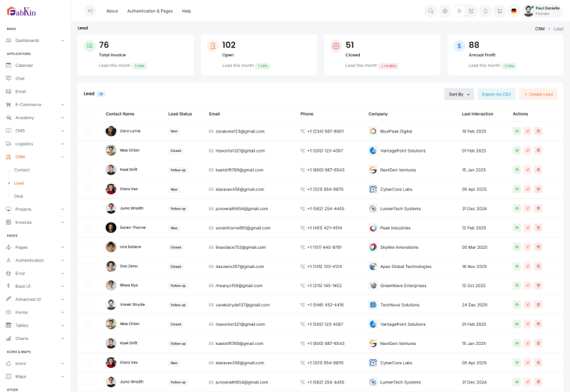This screenshot has height=392, width=570.
Task: Switch to dark mode with moon icon
Action: pyautogui.click(x=472, y=11)
